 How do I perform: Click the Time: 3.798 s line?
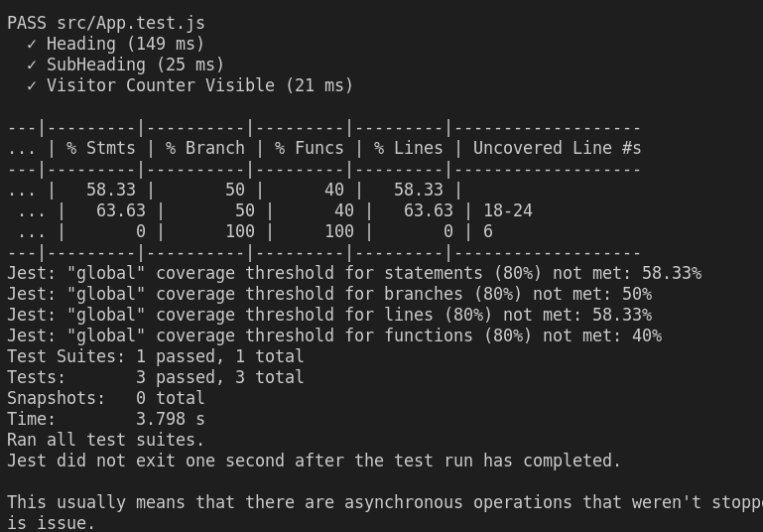[106, 419]
